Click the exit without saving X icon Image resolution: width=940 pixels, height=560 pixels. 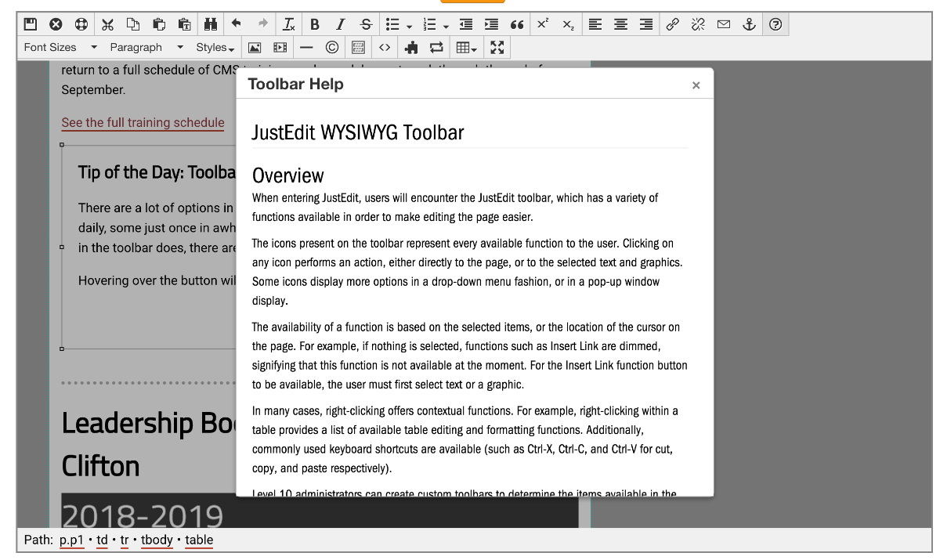(56, 25)
